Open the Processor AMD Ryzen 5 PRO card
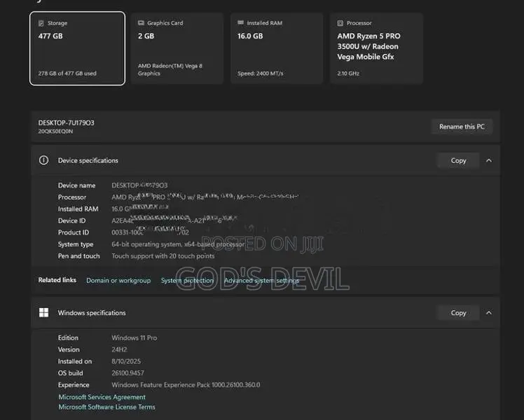The image size is (524, 420). pyautogui.click(x=376, y=48)
